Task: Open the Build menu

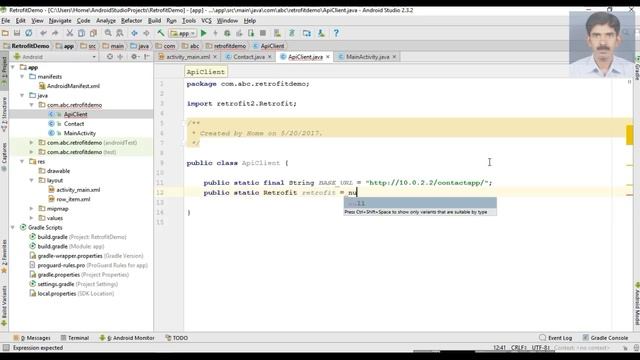Action: (154, 20)
